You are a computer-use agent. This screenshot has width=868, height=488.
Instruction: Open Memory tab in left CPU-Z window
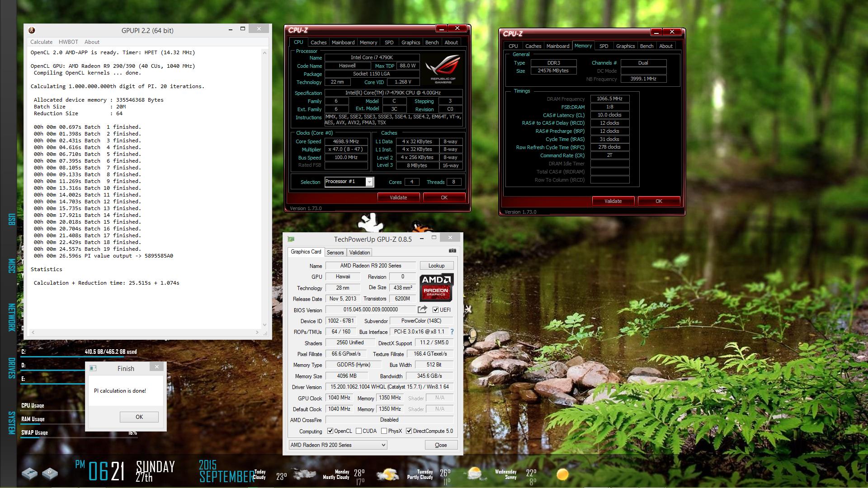pyautogui.click(x=368, y=42)
